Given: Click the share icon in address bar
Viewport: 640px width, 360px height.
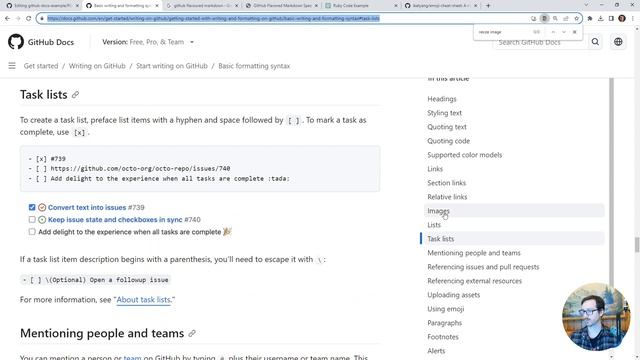Looking at the screenshot, I should coord(566,18).
